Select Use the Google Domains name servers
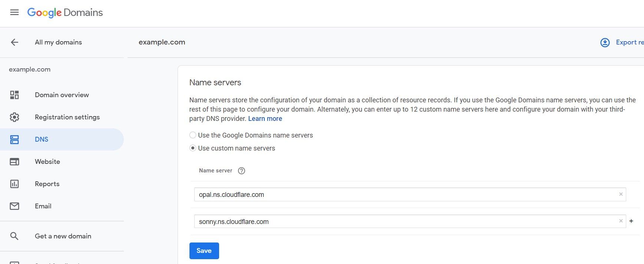644x264 pixels. click(x=193, y=135)
